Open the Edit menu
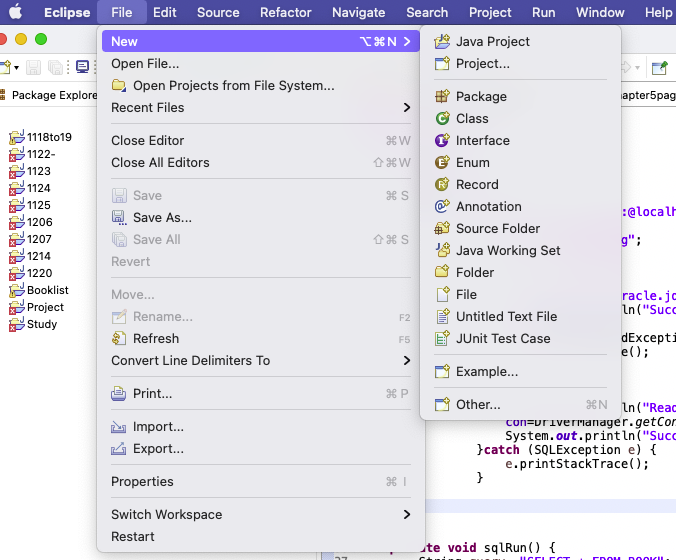Viewport: 676px width, 560px height. click(x=165, y=12)
